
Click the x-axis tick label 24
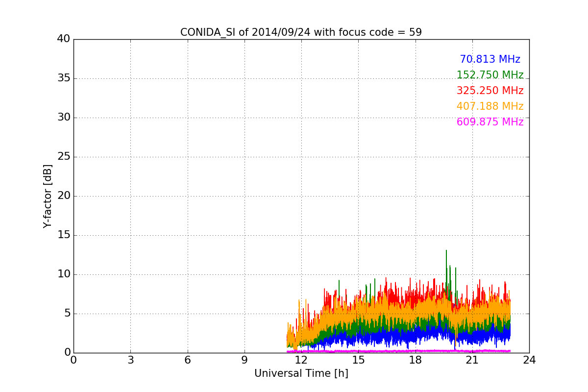coord(529,360)
